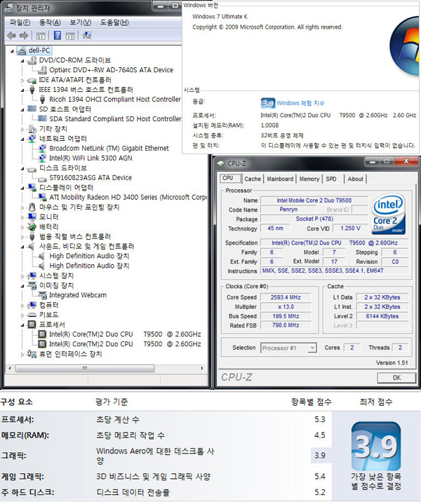421x504 pixels.
Task: Click the Optiarc DVD drive device icon
Action: [43, 70]
